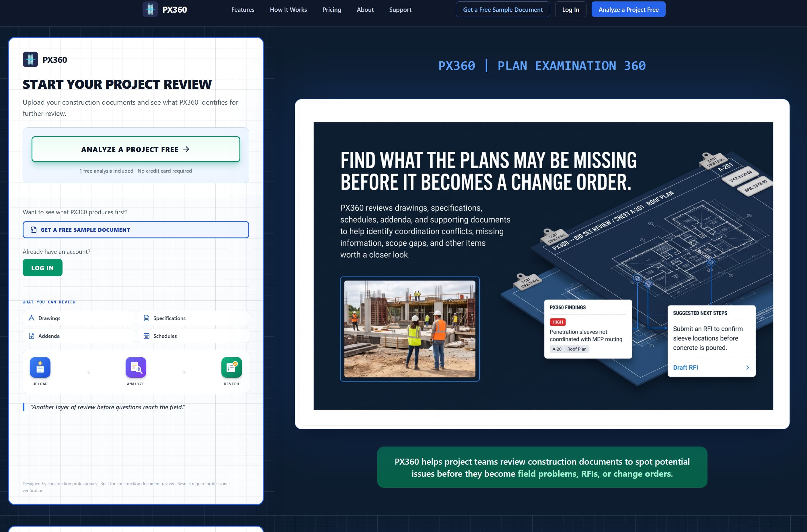This screenshot has width=807, height=532.
Task: Click the red HIGH severity badge
Action: pyautogui.click(x=557, y=322)
